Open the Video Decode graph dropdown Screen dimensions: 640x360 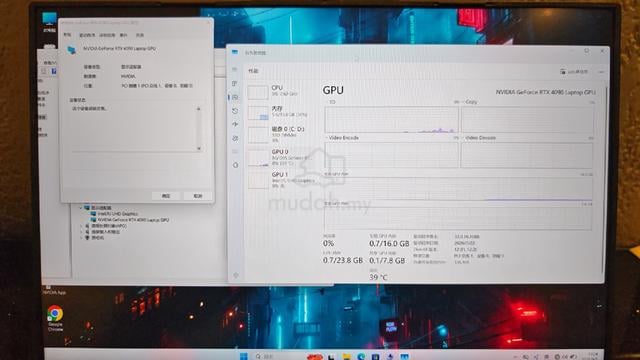coord(479,138)
